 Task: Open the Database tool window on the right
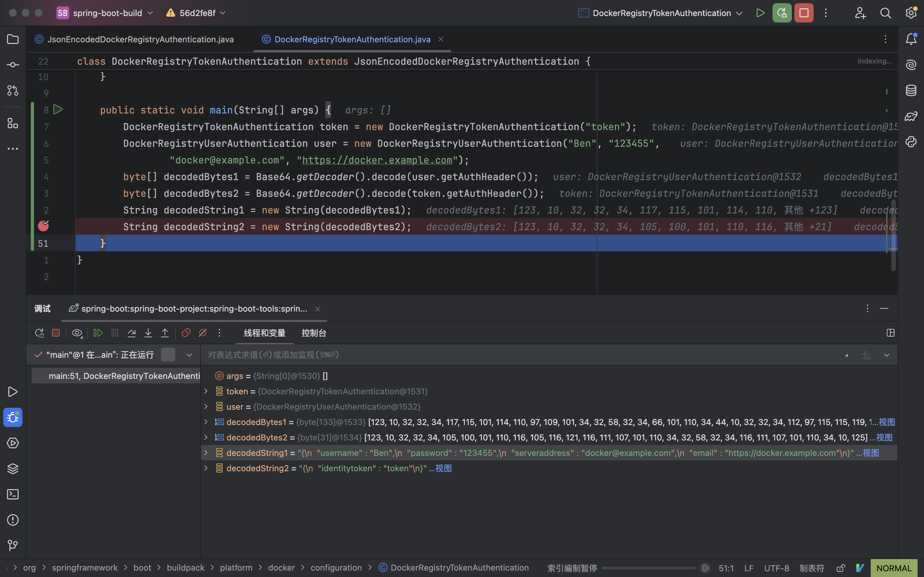[911, 90]
